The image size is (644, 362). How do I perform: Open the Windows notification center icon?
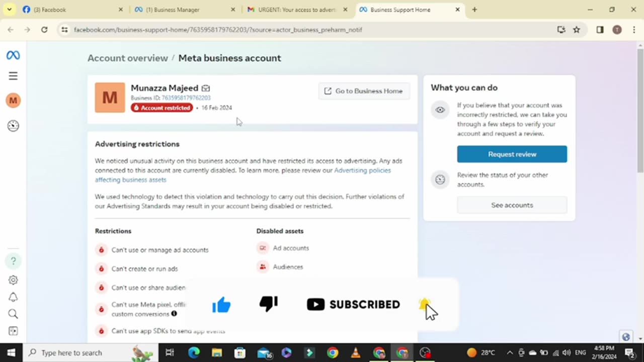click(630, 352)
